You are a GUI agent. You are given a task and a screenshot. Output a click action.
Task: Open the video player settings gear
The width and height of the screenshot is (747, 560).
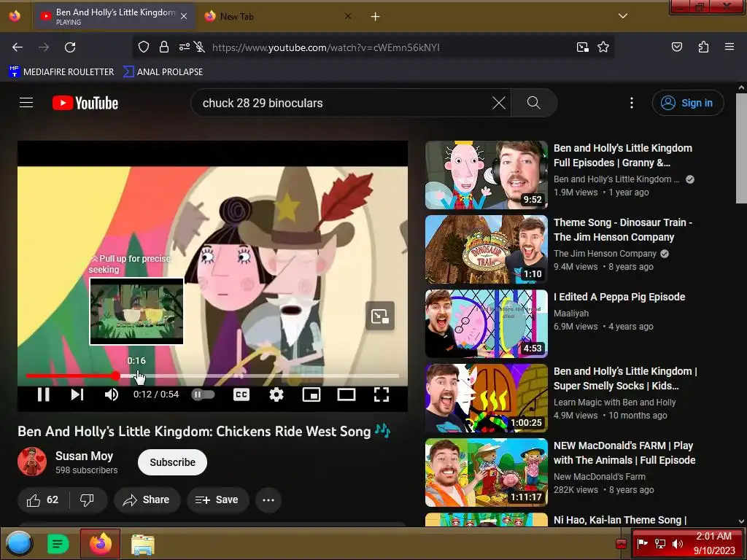coord(276,394)
